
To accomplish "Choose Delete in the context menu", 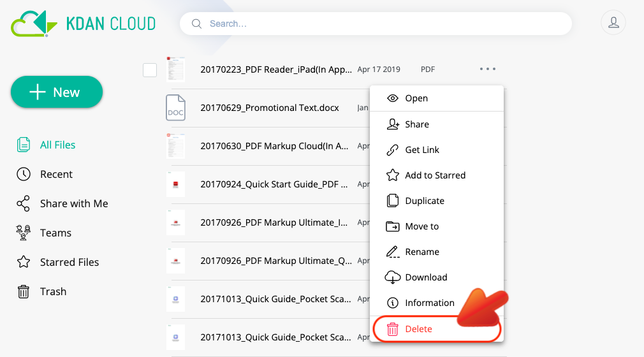I will [x=437, y=329].
